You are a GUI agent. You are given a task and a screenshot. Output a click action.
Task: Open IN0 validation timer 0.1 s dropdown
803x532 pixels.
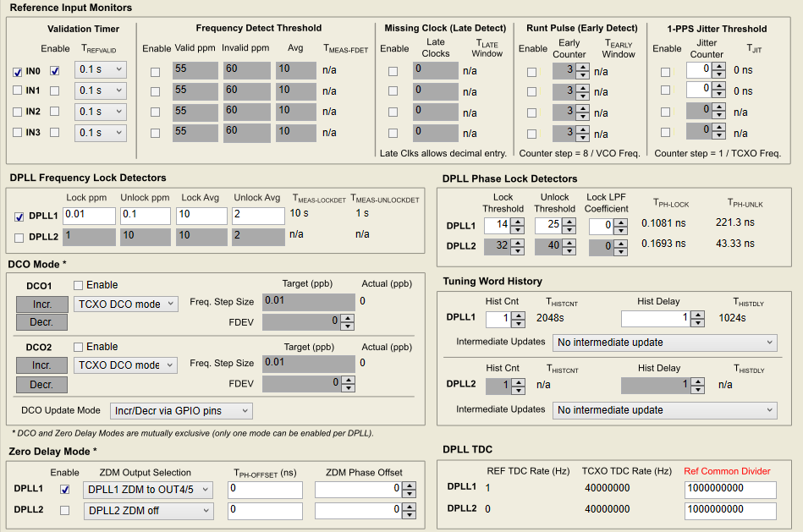point(101,69)
